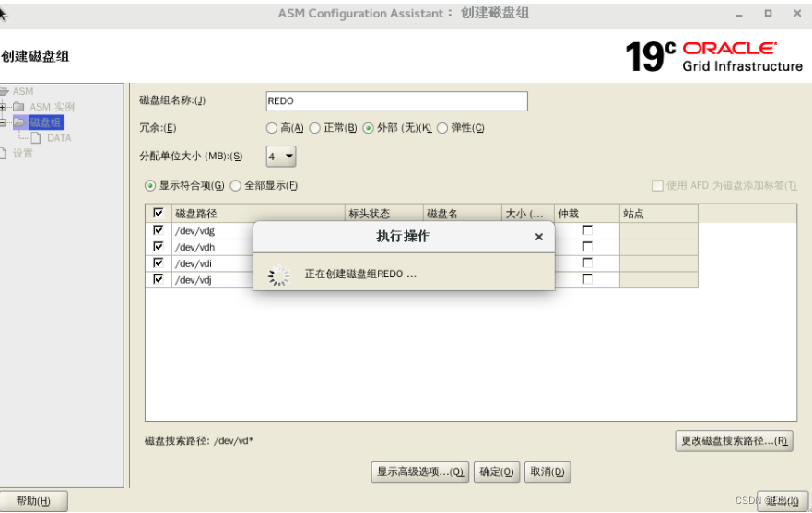Image resolution: width=812 pixels, height=513 pixels.
Task: Click the 大小 column header
Action: 528,214
